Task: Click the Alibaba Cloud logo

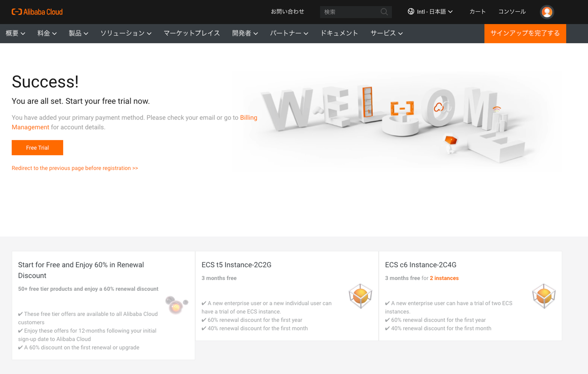Action: 37,12
